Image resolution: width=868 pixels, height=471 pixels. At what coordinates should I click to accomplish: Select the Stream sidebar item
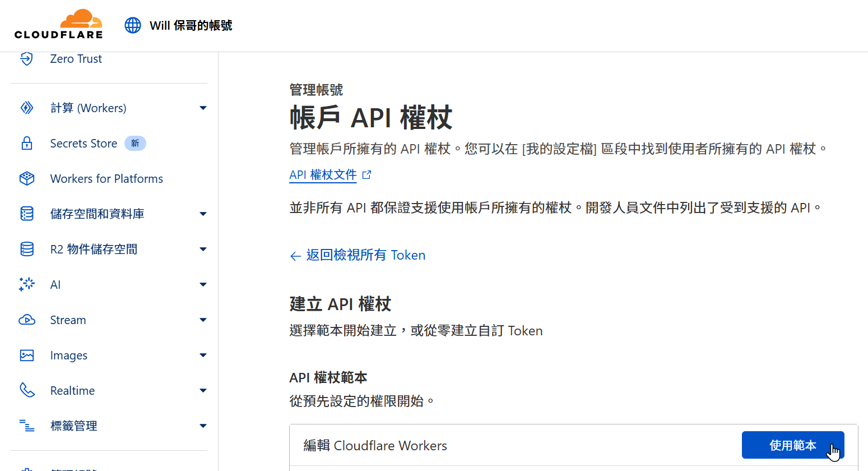(x=68, y=320)
